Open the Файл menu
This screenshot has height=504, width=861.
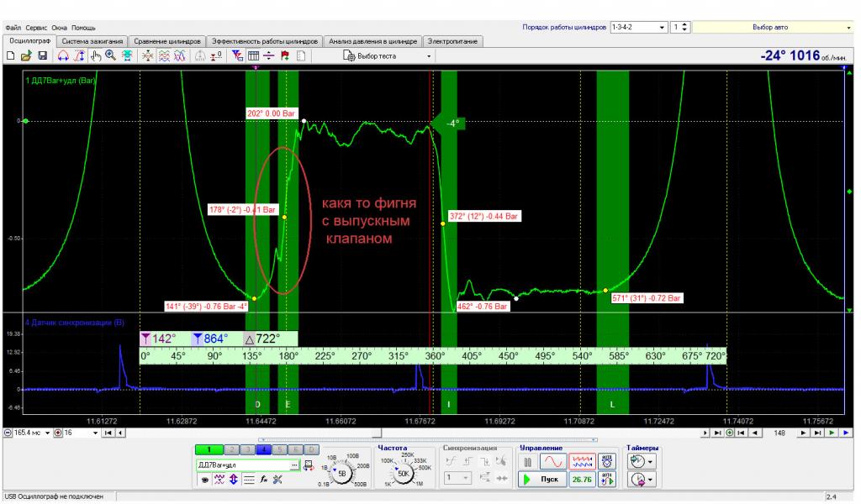pyautogui.click(x=13, y=28)
